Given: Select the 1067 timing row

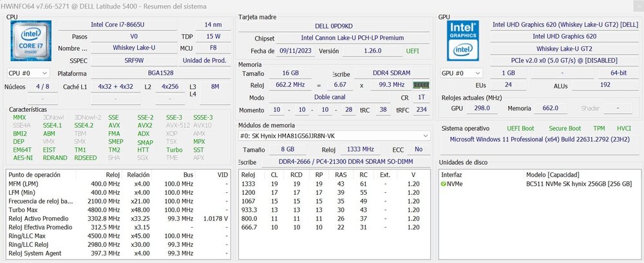Looking at the screenshot, I should (x=334, y=201).
